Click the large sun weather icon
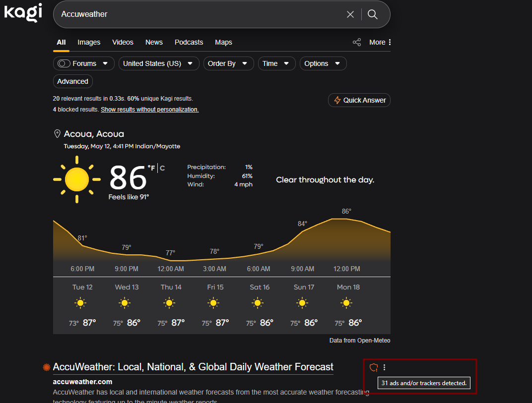Screen dimensions: 532x403 (x=77, y=179)
